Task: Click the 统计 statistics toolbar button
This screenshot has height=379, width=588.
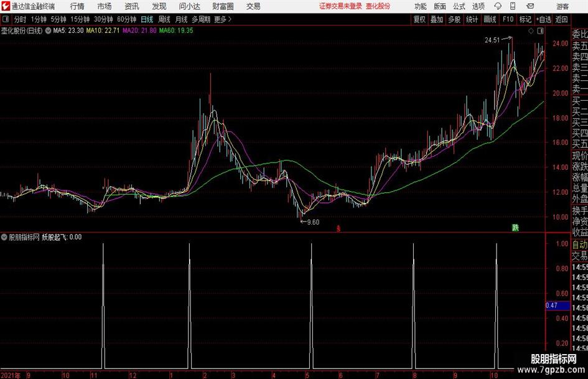Action: pos(472,19)
